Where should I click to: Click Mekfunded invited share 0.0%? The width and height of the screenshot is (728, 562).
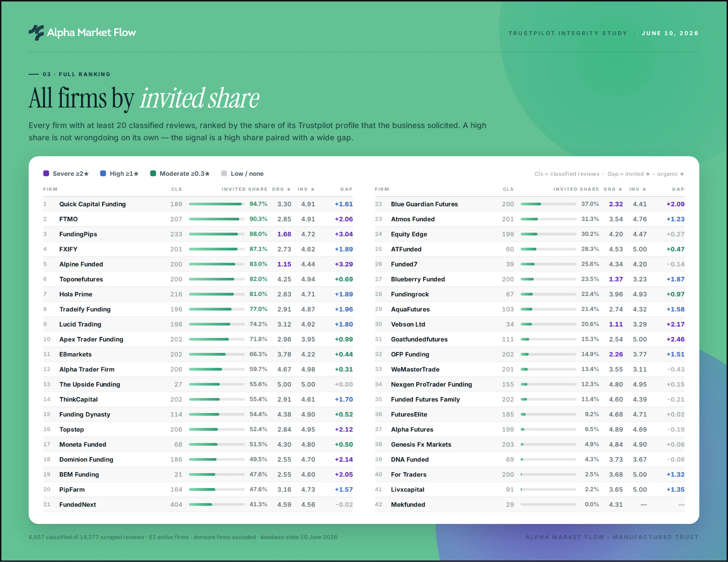pyautogui.click(x=592, y=504)
